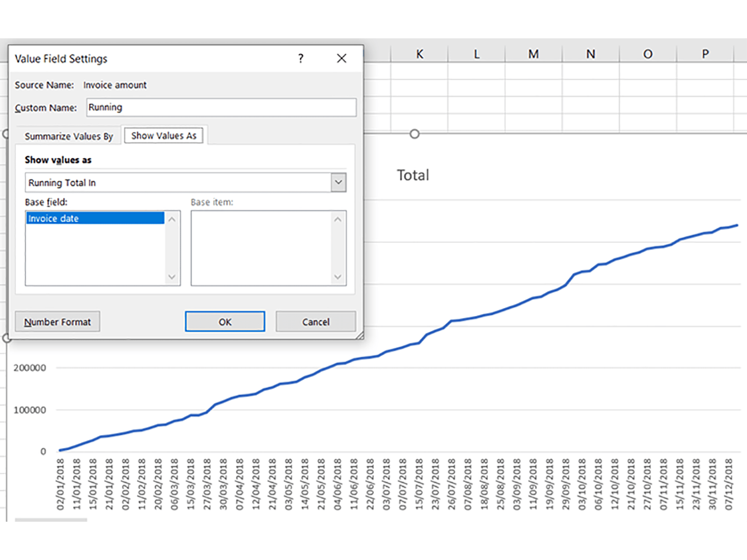Edit the Custom Name text field
Screen dimensions: 747x560
pyautogui.click(x=221, y=107)
